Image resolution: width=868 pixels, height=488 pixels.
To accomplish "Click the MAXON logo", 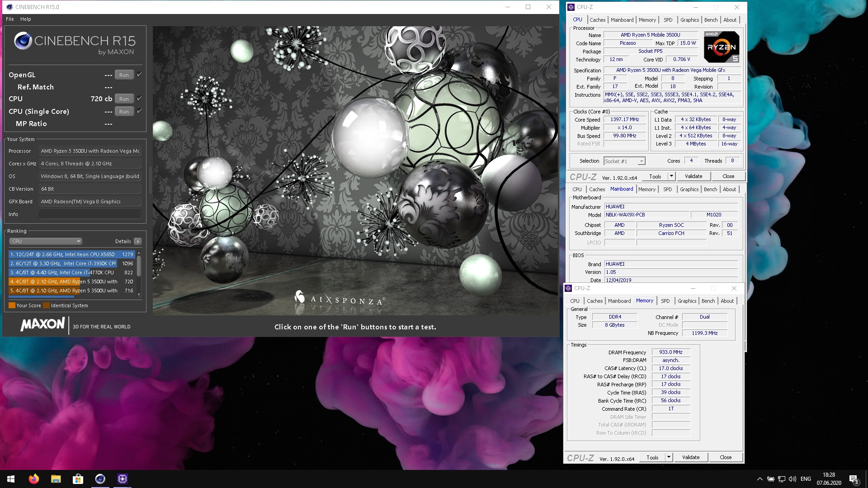I will [x=42, y=324].
